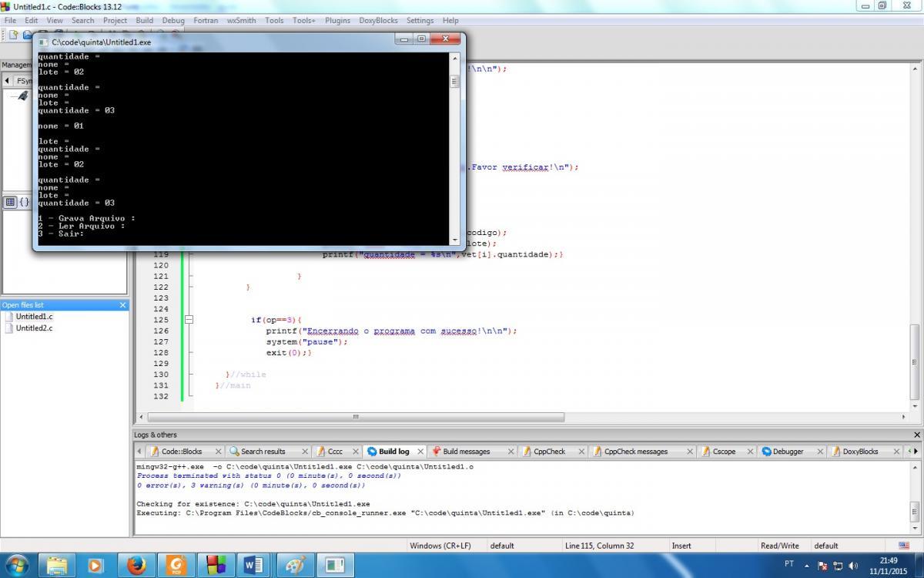
Task: Select the Build log tab
Action: coord(393,452)
